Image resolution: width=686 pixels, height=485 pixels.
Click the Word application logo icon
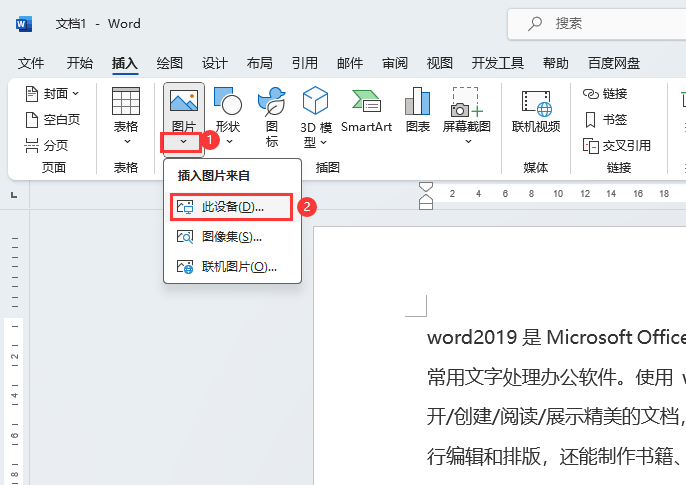[x=24, y=24]
